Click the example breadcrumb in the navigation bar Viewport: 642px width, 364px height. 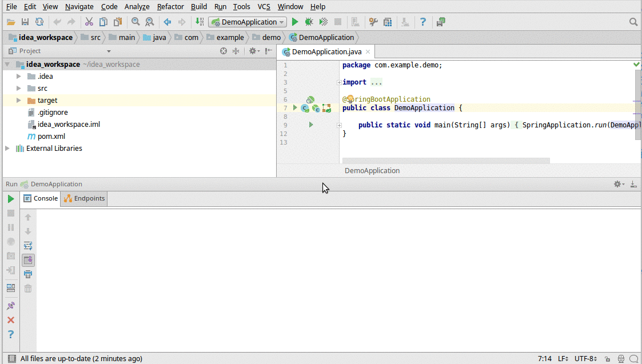point(225,38)
